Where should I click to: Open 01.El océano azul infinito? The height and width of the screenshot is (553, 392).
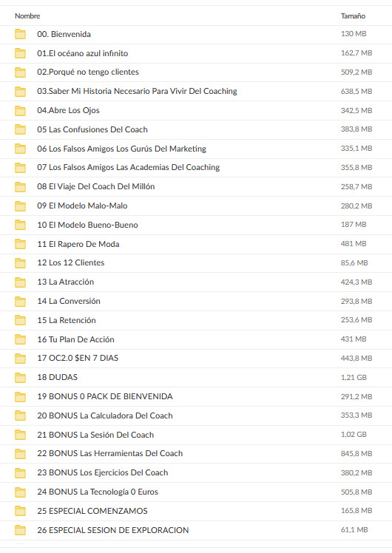(83, 53)
